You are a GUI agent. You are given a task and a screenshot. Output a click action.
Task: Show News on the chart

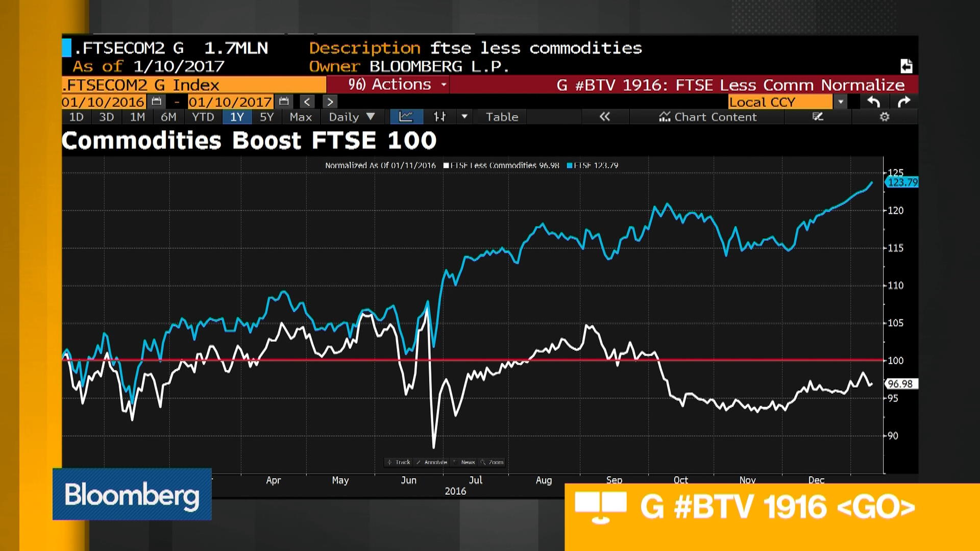464,462
